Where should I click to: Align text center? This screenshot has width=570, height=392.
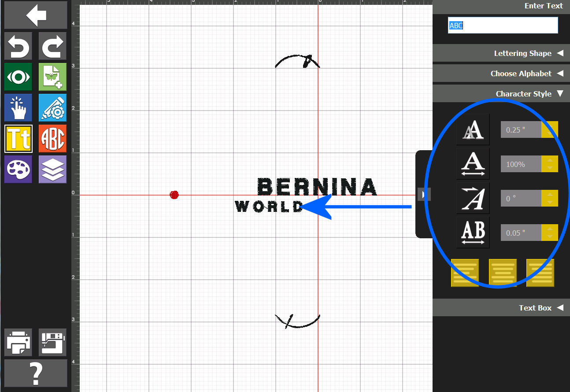coord(503,273)
